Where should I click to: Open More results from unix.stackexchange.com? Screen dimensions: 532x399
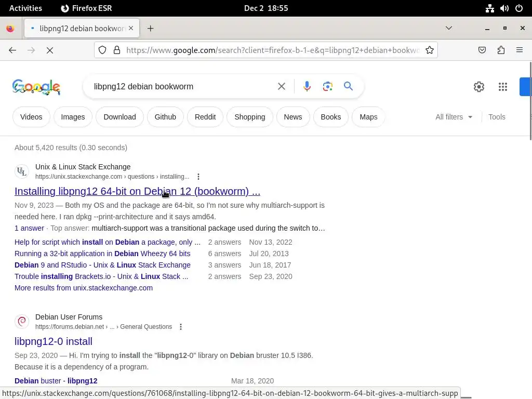click(84, 288)
